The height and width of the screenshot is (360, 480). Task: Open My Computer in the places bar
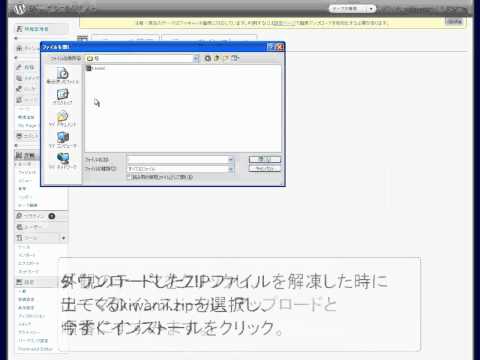[62, 140]
